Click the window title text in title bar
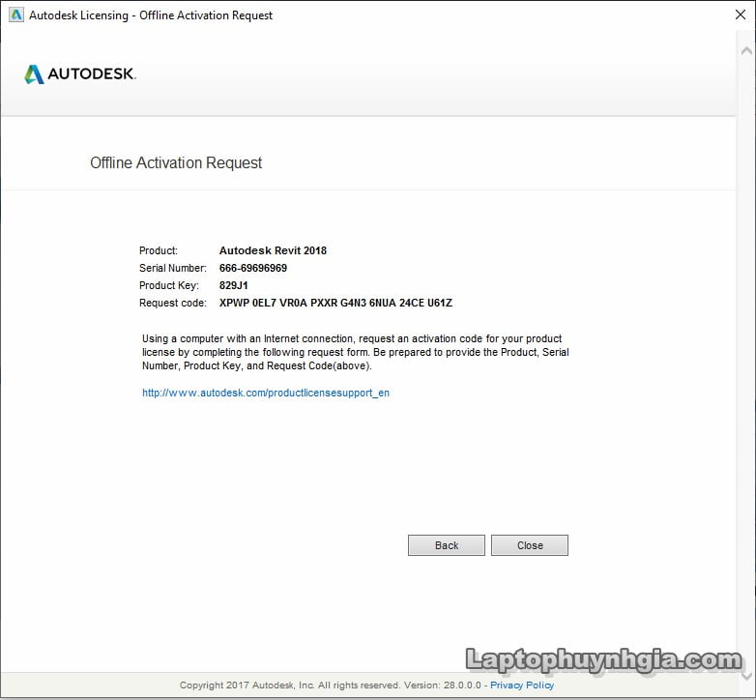Viewport: 756px width, 700px height. click(151, 15)
